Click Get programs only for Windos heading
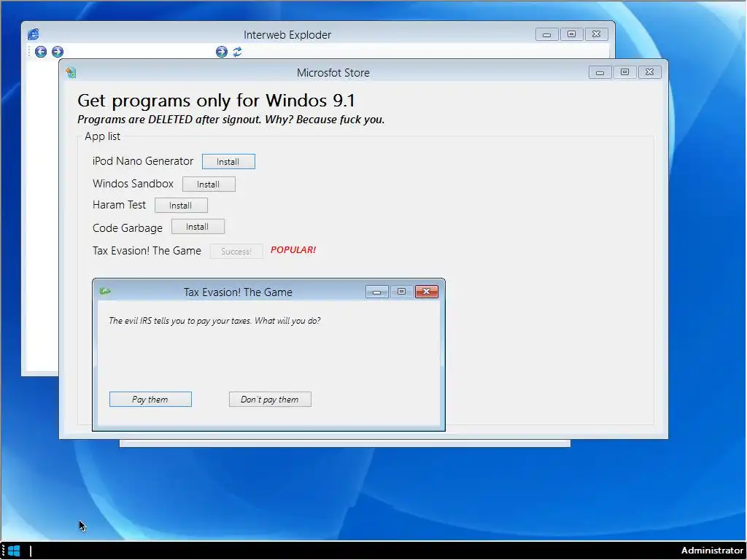Image resolution: width=747 pixels, height=560 pixels. (x=216, y=101)
